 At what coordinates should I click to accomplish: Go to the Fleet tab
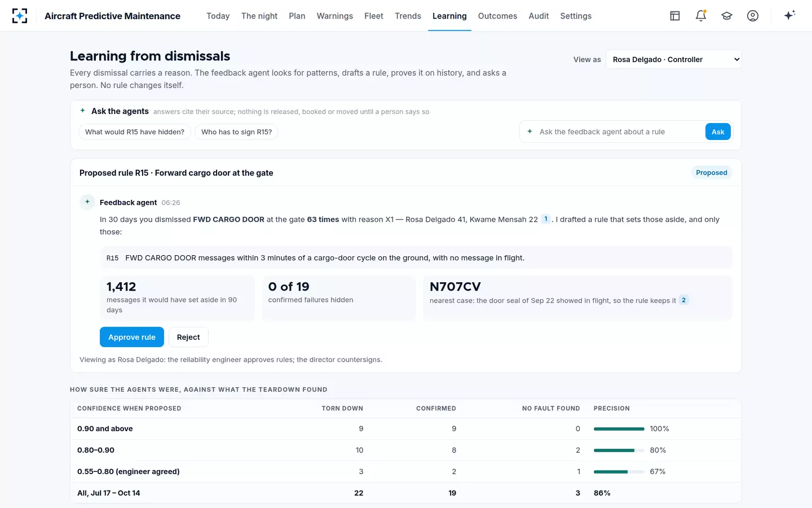click(x=374, y=16)
